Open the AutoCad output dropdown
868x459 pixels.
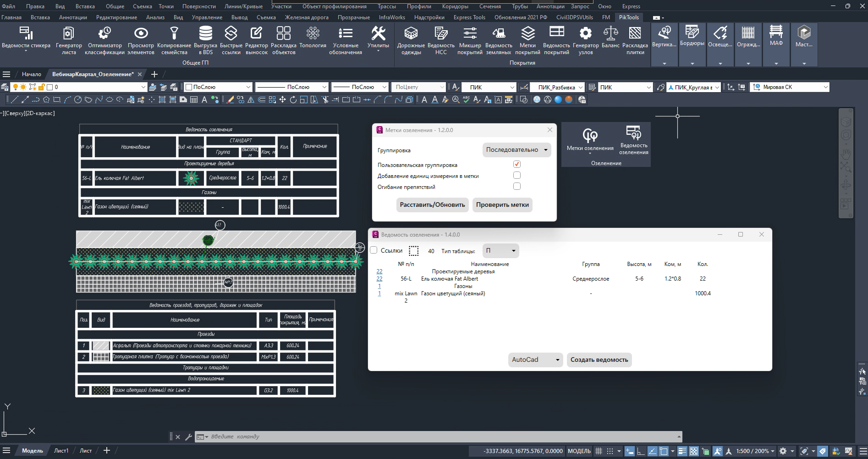tap(535, 360)
